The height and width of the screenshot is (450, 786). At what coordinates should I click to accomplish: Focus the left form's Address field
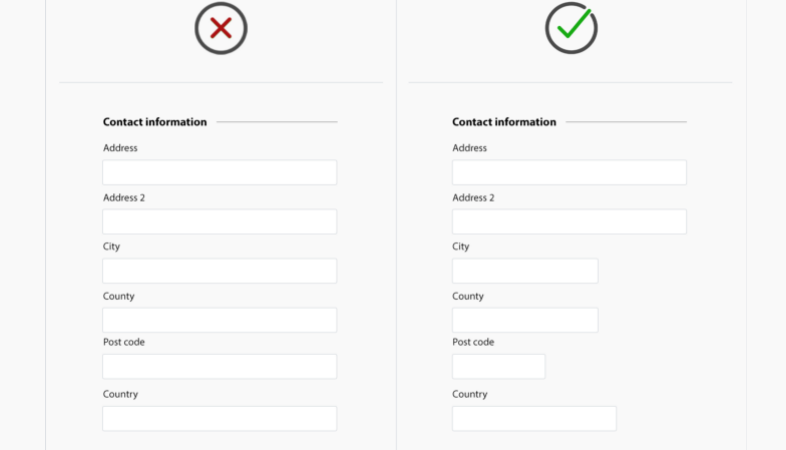pyautogui.click(x=220, y=172)
